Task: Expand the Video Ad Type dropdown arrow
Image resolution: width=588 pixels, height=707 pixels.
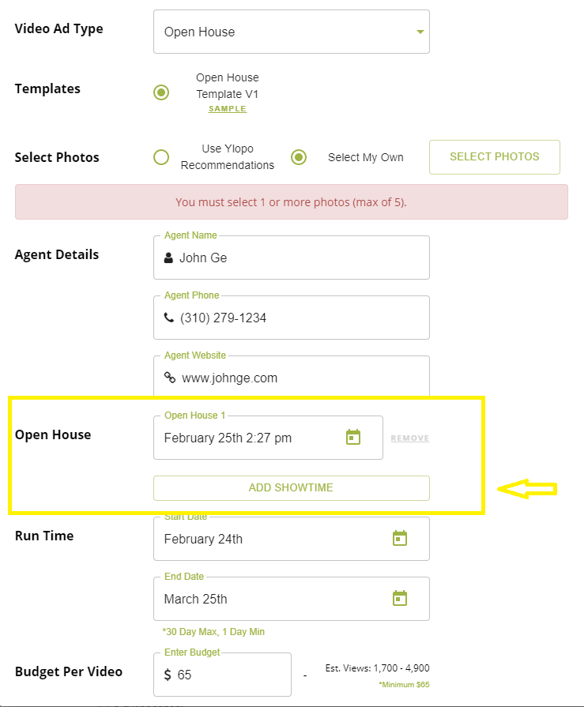Action: click(420, 32)
